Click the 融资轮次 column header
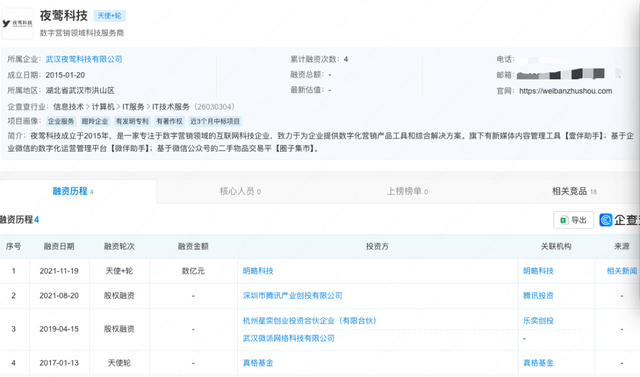The height and width of the screenshot is (377, 640). pyautogui.click(x=119, y=246)
